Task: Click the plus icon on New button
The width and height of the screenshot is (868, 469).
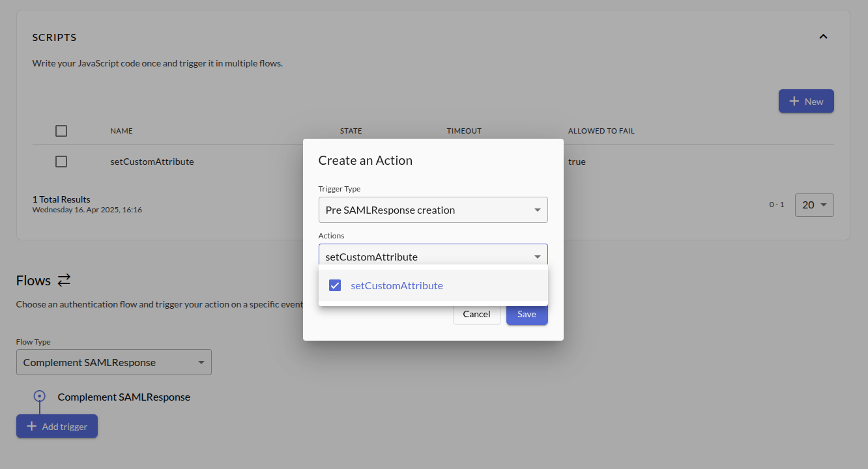Action: [794, 101]
